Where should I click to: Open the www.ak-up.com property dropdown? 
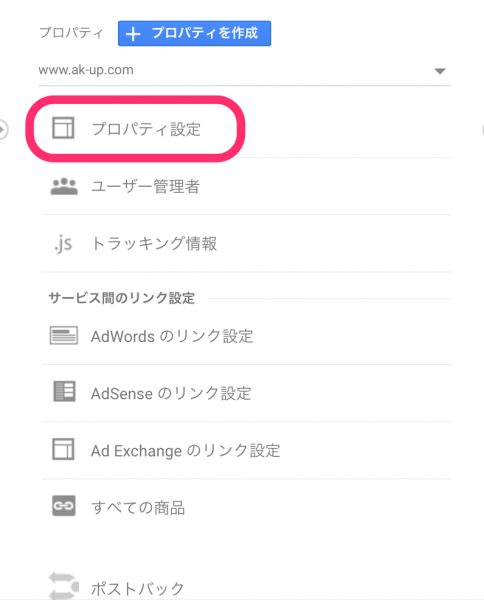pos(244,71)
